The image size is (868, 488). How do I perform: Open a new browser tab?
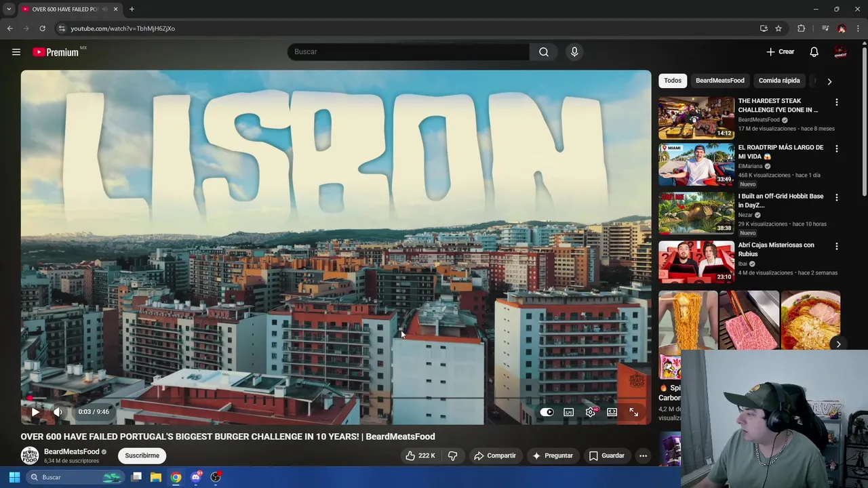(132, 9)
